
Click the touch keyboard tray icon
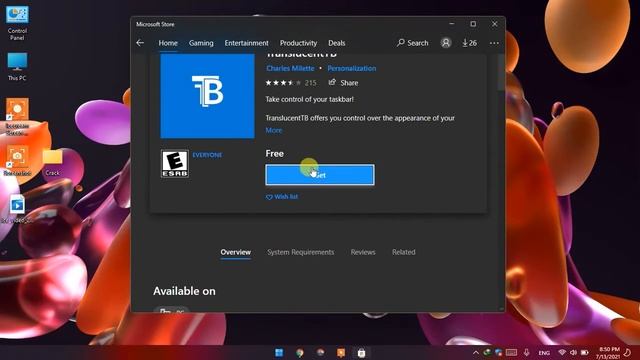pos(511,352)
